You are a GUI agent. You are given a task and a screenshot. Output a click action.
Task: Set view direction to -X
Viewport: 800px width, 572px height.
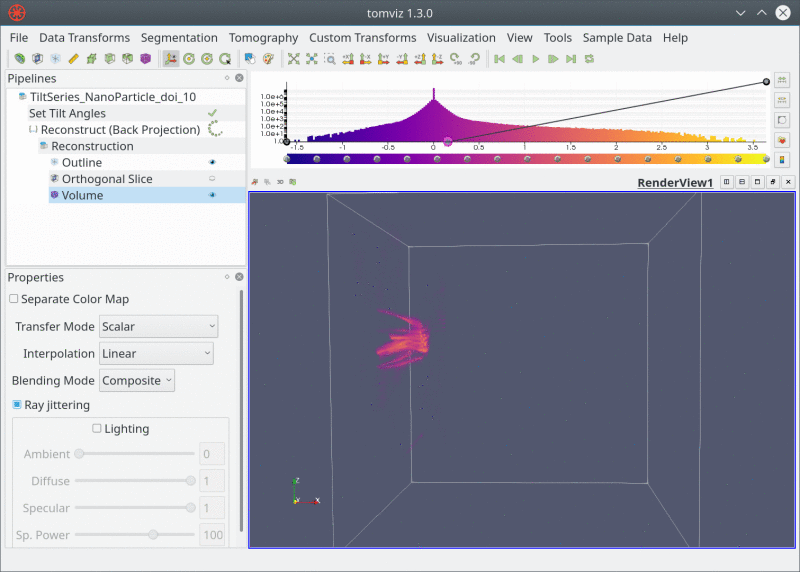[x=365, y=59]
